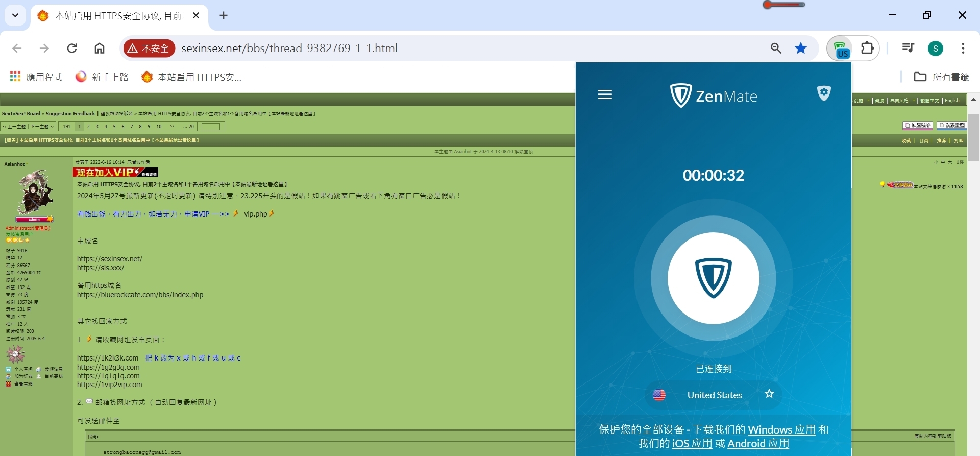Open the 帮助 help menu
Image resolution: width=980 pixels, height=456 pixels.
(x=879, y=101)
